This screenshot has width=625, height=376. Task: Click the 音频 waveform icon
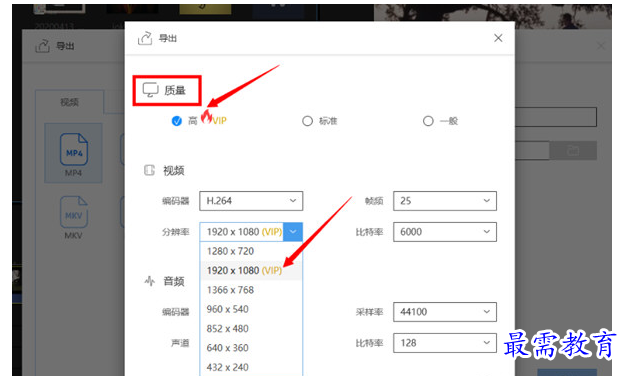pyautogui.click(x=149, y=281)
